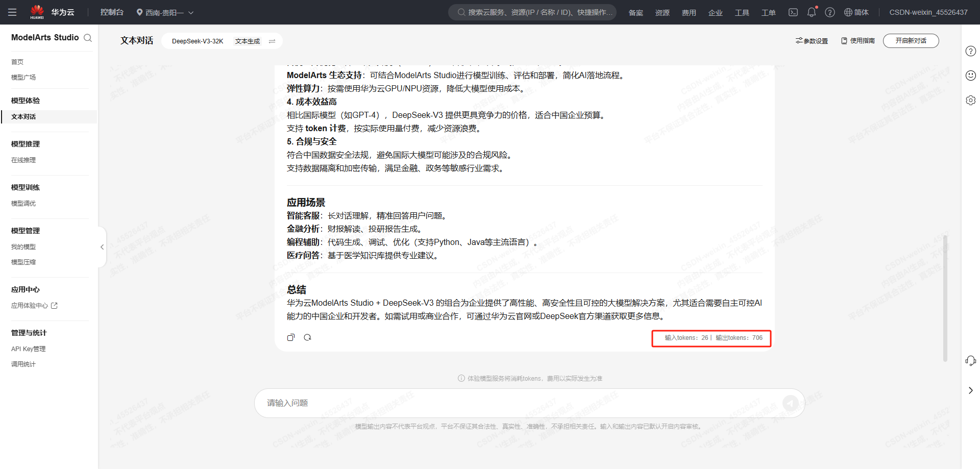
Task: Send the message with arrow button
Action: [x=791, y=403]
